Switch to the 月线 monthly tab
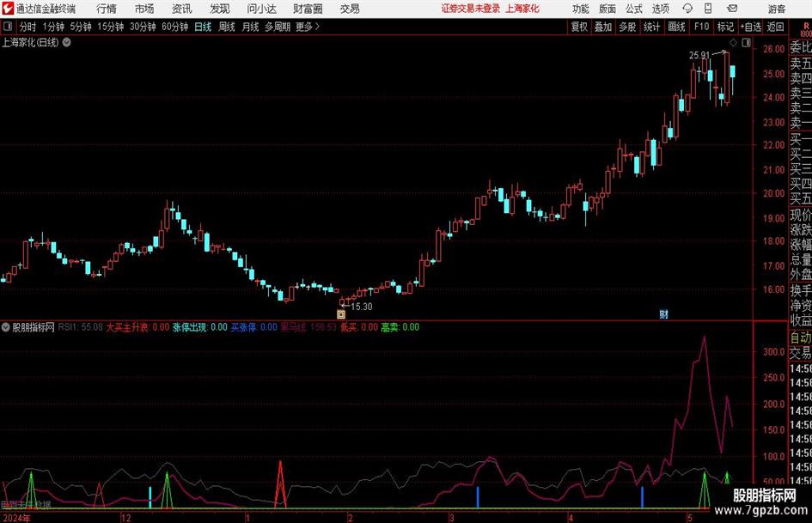812x523 pixels. [x=251, y=27]
